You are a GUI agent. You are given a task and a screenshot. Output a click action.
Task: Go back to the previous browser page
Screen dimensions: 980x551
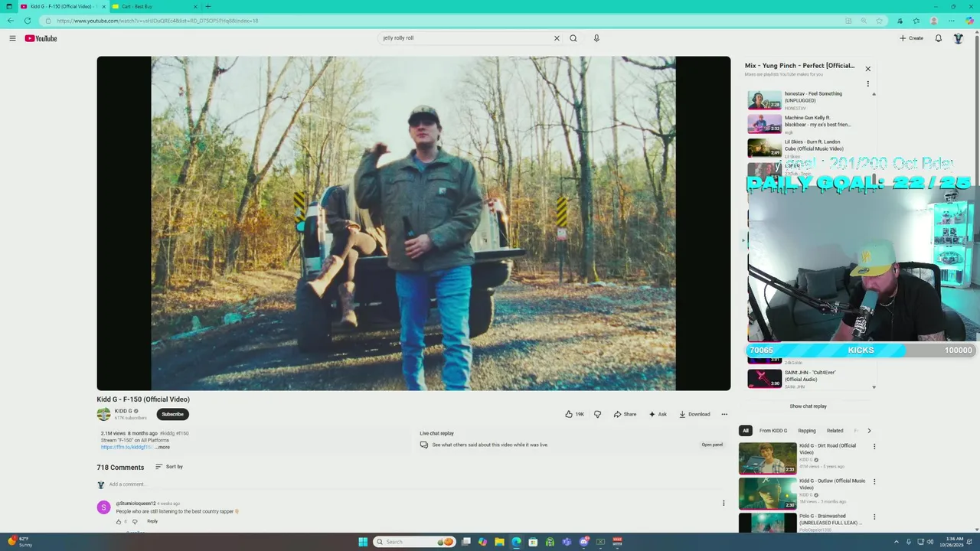(11, 21)
